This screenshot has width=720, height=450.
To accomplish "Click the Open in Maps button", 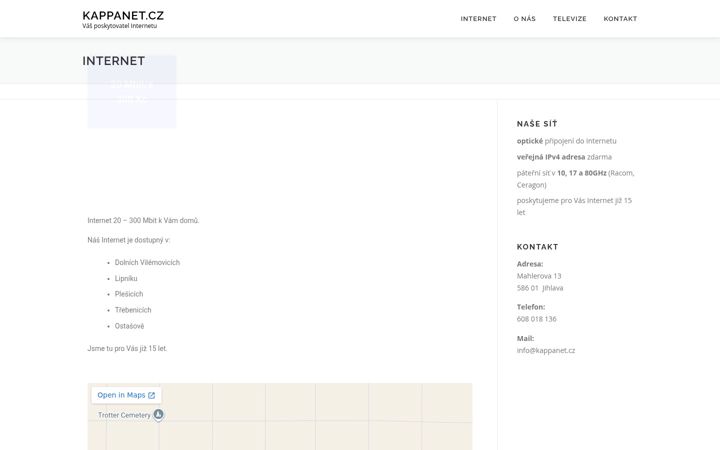I will tap(126, 395).
